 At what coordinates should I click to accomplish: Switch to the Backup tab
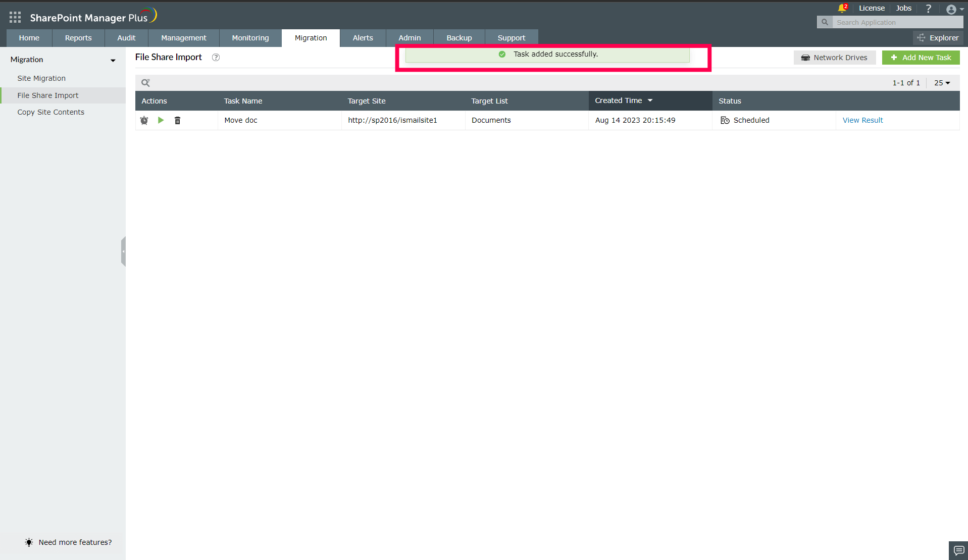point(458,37)
